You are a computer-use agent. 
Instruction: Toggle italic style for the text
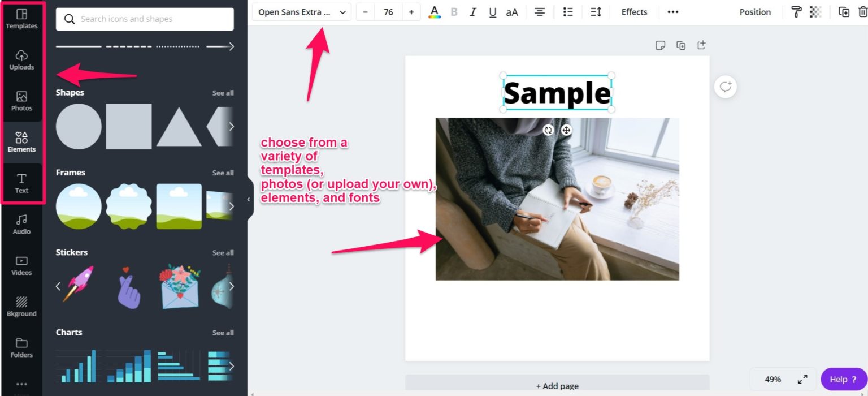[x=473, y=11]
